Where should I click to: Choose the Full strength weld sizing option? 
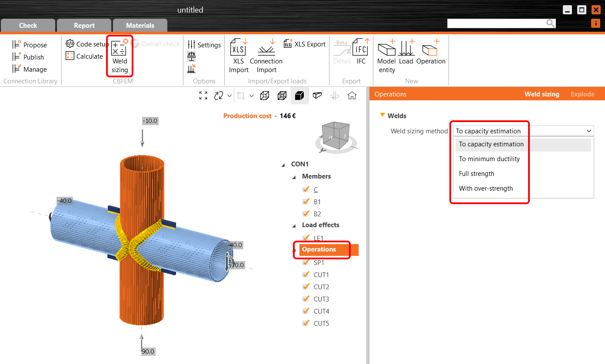coord(476,173)
